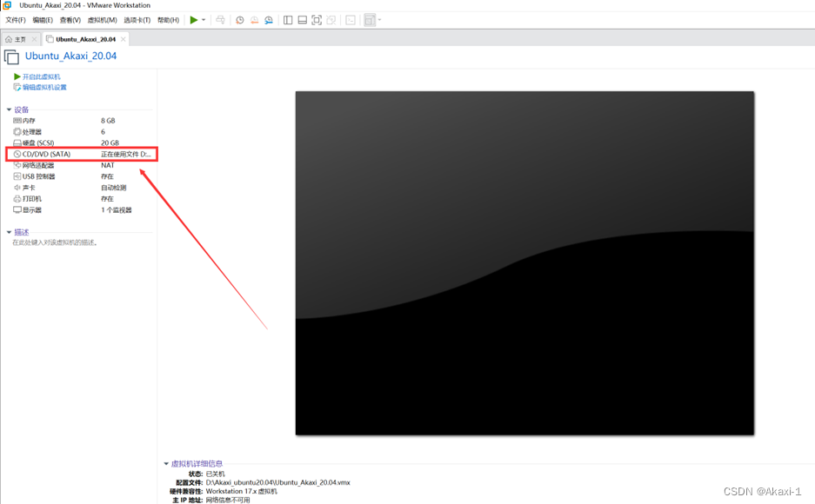Take a snapshot with the clock icon

[x=239, y=20]
